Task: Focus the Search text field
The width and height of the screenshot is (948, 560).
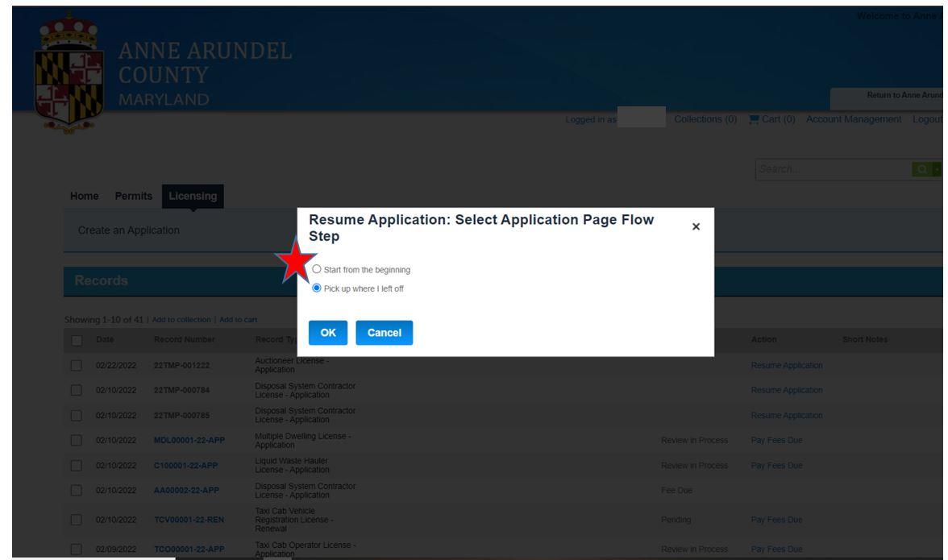Action: click(x=834, y=169)
